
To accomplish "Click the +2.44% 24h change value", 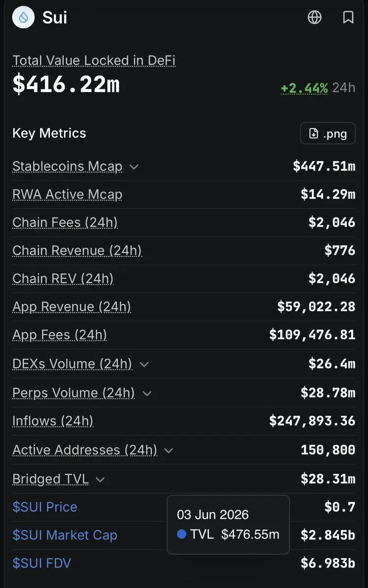I will click(304, 88).
